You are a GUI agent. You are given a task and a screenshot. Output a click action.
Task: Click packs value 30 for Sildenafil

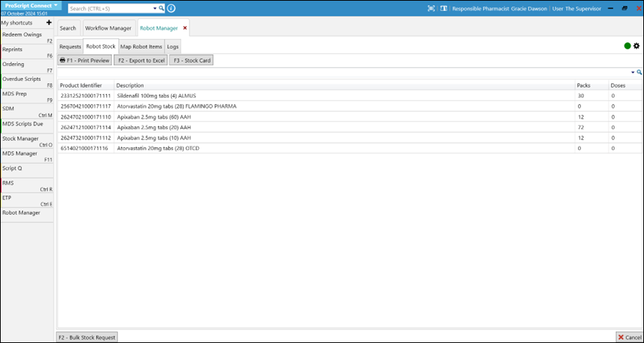580,95
